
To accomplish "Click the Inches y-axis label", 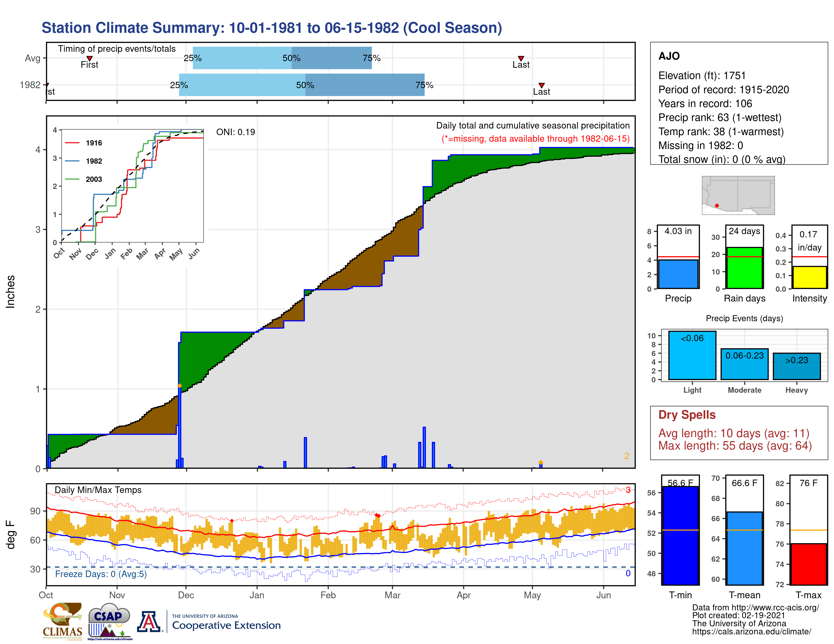I will (x=10, y=292).
